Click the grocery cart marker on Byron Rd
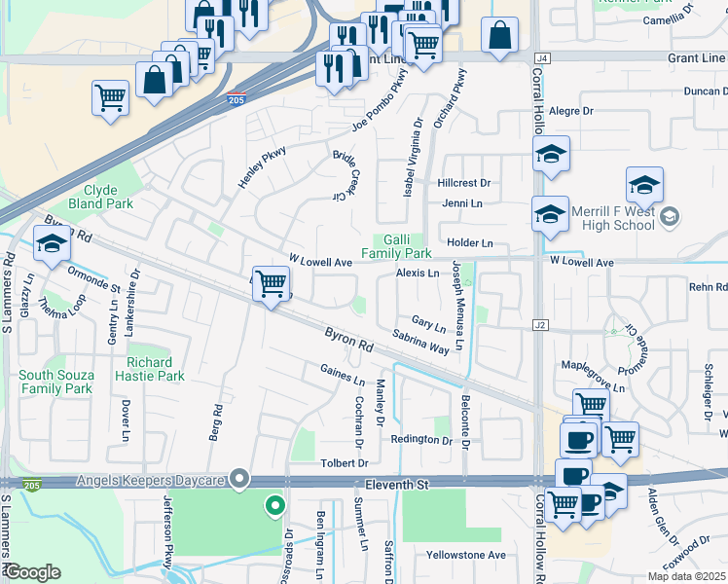 pyautogui.click(x=272, y=284)
